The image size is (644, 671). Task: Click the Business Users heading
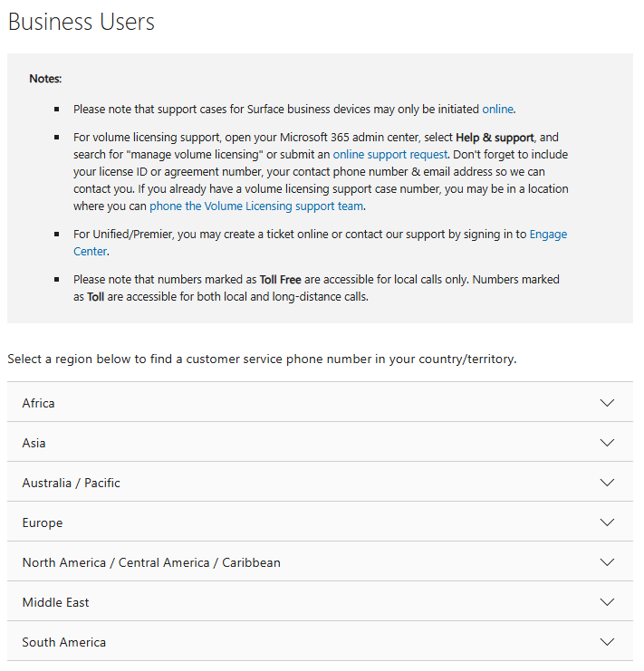(82, 22)
